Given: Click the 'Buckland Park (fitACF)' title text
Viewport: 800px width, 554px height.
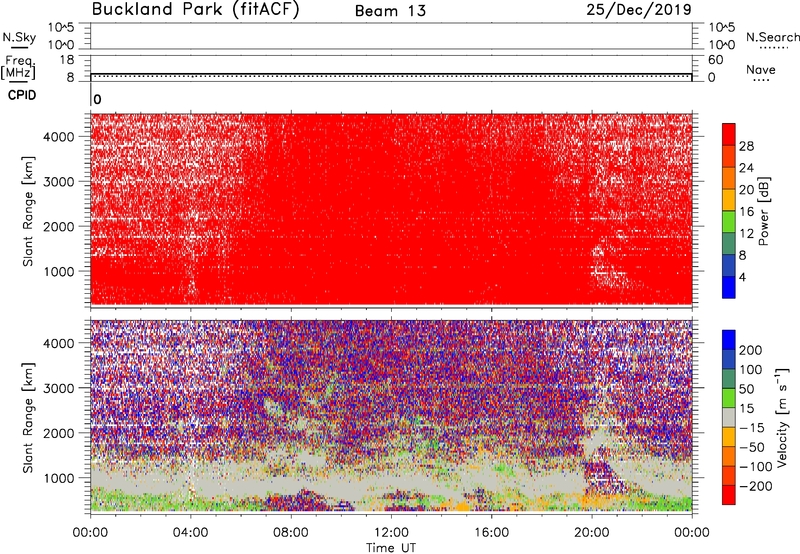Looking at the screenshot, I should 195,9.
